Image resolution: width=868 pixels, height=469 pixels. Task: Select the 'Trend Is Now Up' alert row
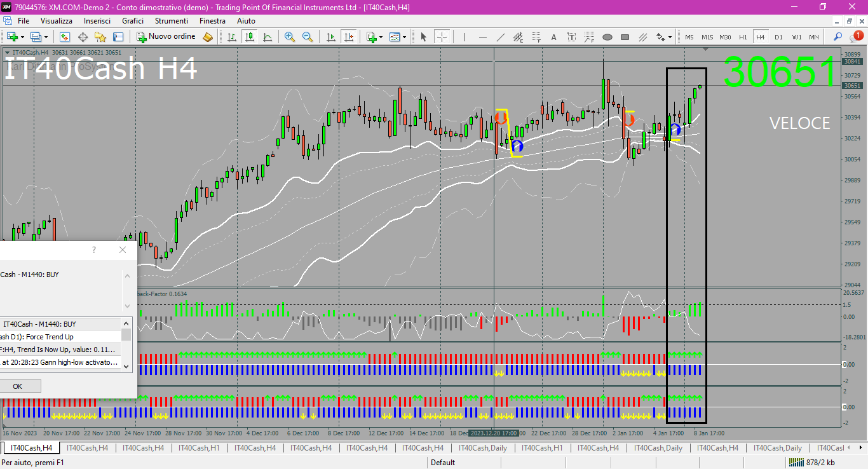point(60,350)
